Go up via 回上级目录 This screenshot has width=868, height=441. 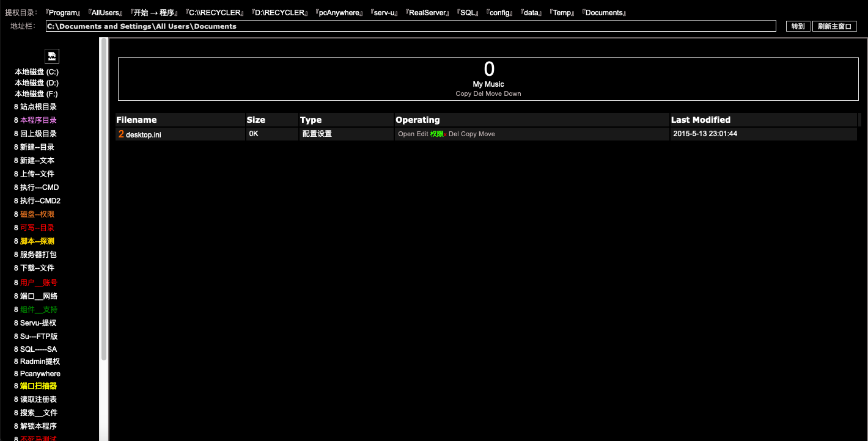(x=39, y=134)
